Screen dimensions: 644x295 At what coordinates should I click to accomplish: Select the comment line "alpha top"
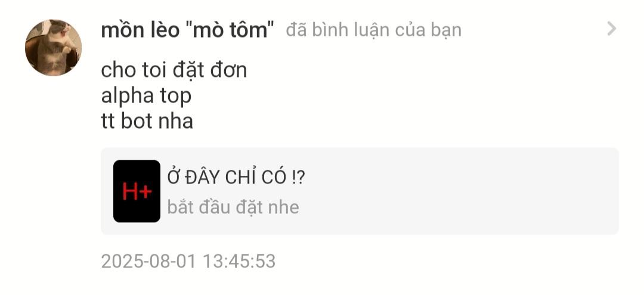(x=146, y=96)
